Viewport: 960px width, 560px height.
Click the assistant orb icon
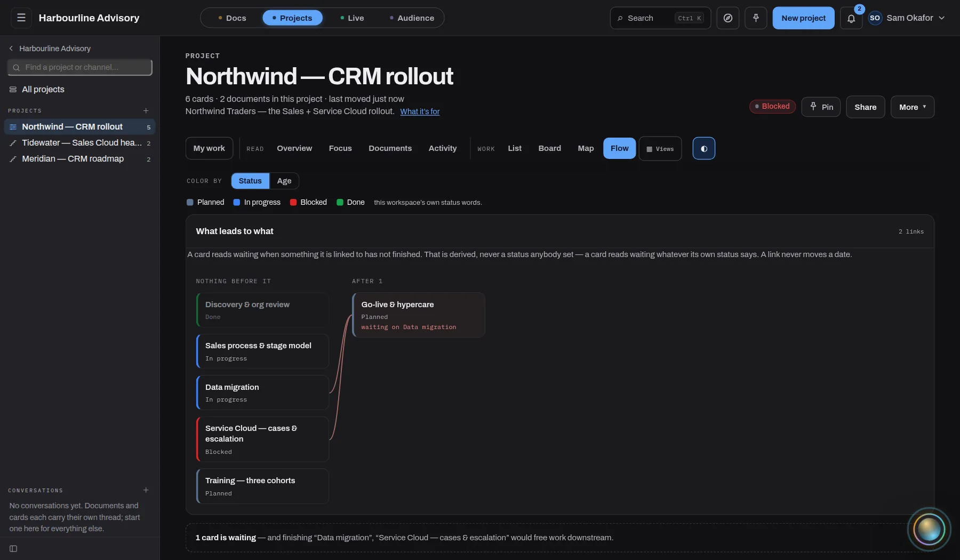pos(929,529)
